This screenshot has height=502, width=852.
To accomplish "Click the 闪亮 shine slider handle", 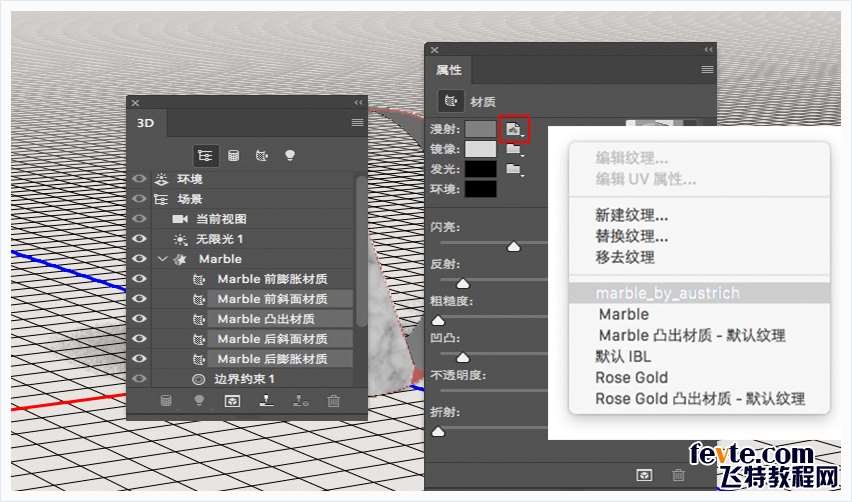I will [x=513, y=247].
